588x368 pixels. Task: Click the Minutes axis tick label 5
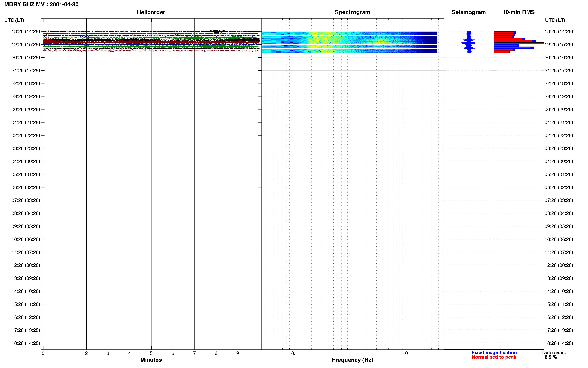coord(151,353)
